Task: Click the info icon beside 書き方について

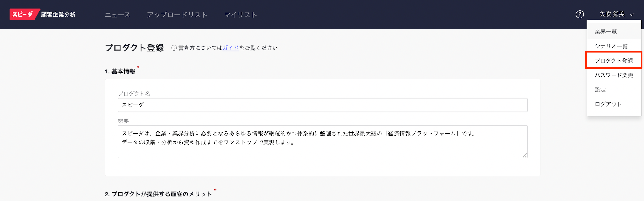Action: click(x=174, y=48)
